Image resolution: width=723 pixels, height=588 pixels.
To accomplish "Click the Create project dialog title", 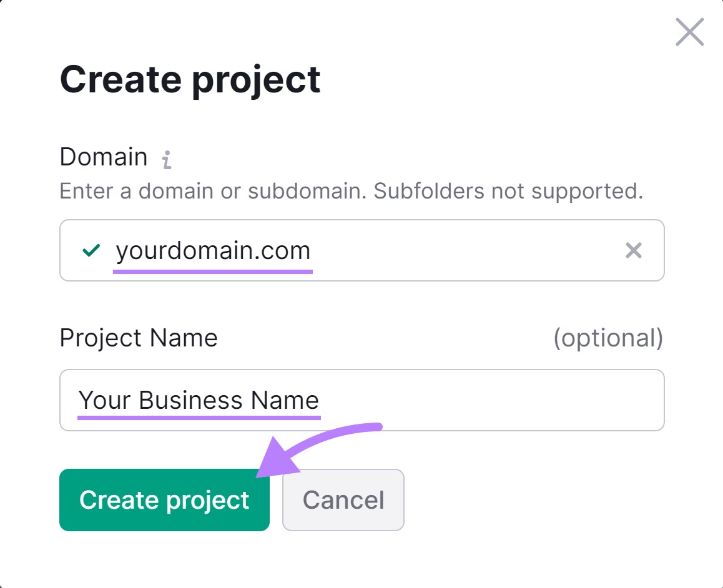I will 189,79.
